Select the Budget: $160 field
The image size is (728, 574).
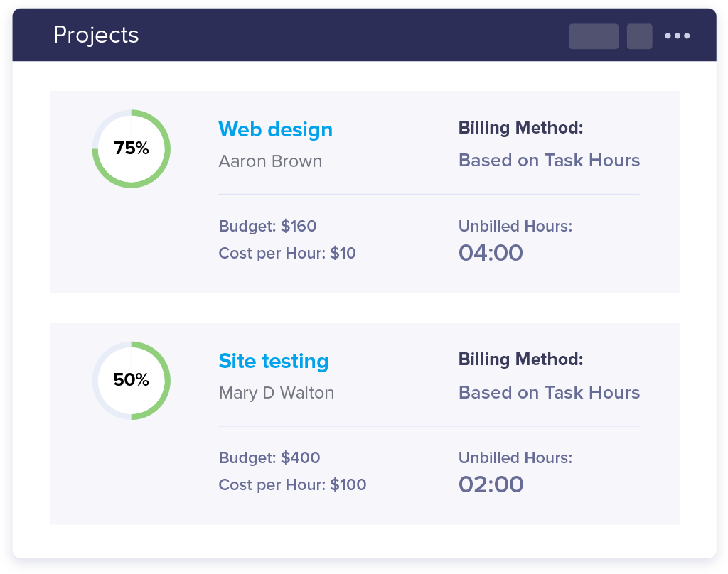click(267, 226)
